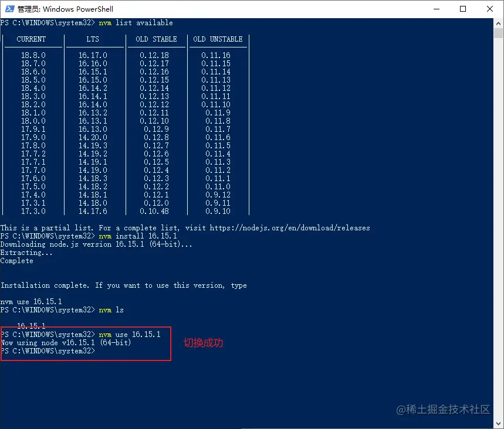Click the nodejs.org releases URL
This screenshot has width=504, height=429.
point(290,228)
